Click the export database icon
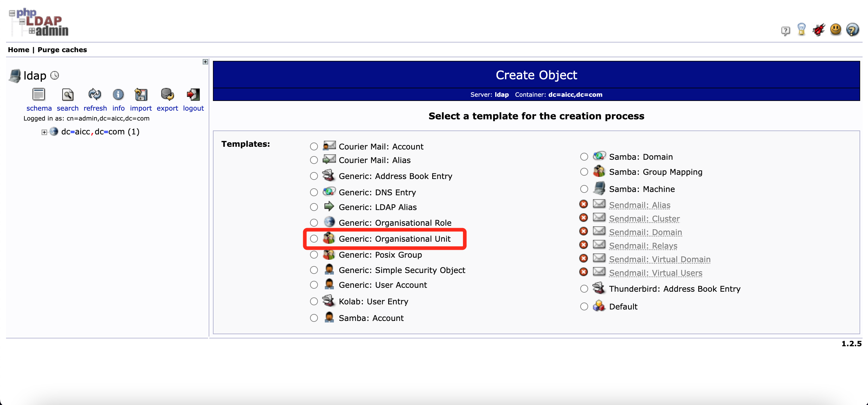 click(x=167, y=95)
